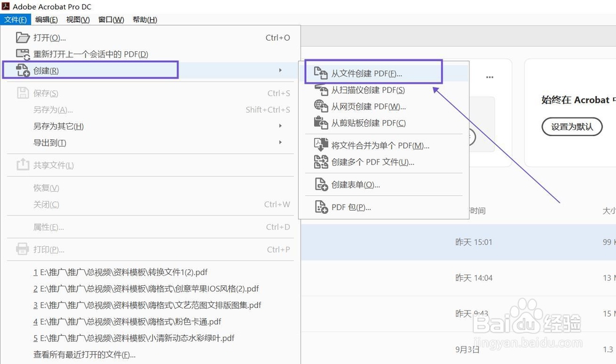Open the 编辑 menu
616x364 pixels.
45,19
